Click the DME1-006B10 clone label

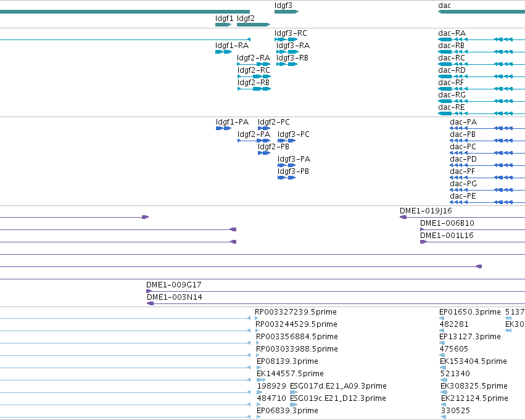click(x=447, y=223)
